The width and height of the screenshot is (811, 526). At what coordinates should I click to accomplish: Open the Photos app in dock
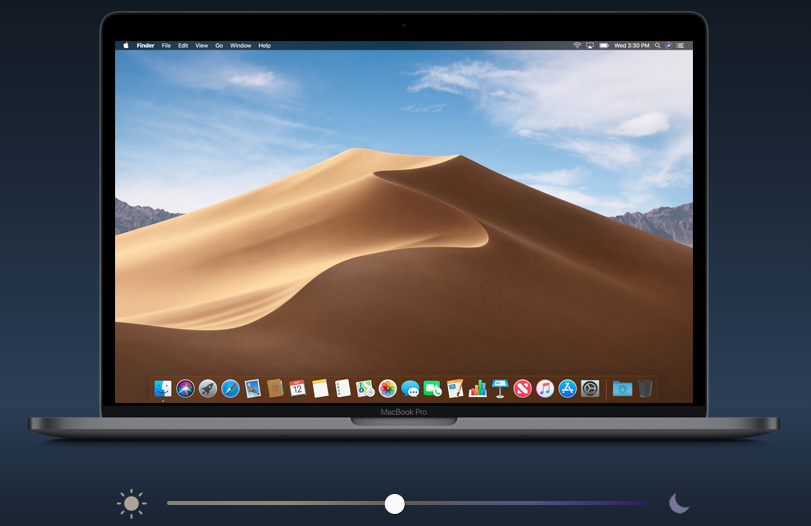387,388
